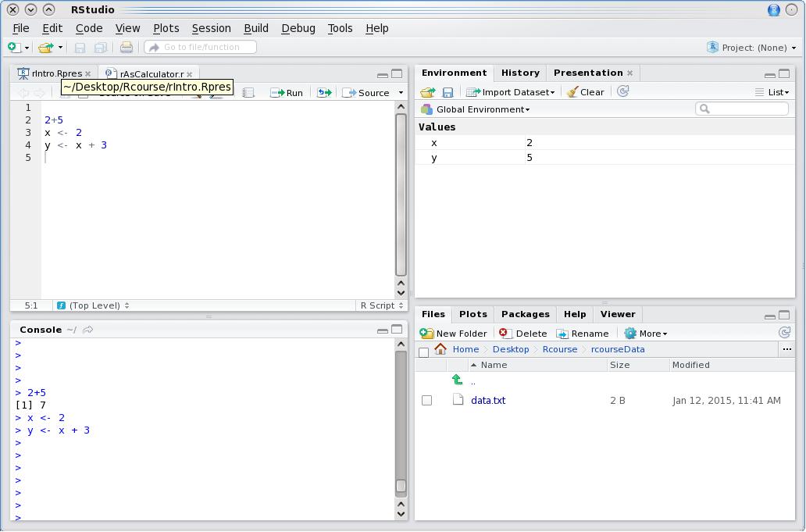Viewport: 806px width, 532px height.
Task: Close the rAsCalculator.r tab
Action: point(189,74)
